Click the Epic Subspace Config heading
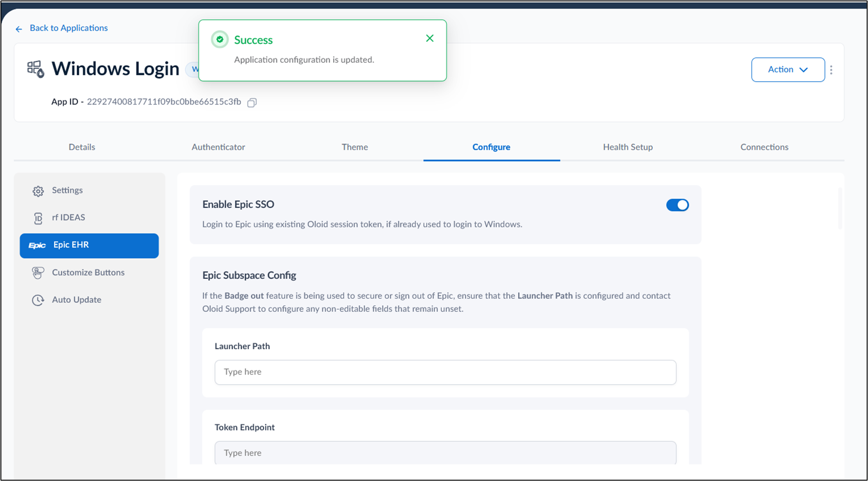868x481 pixels. (x=249, y=275)
